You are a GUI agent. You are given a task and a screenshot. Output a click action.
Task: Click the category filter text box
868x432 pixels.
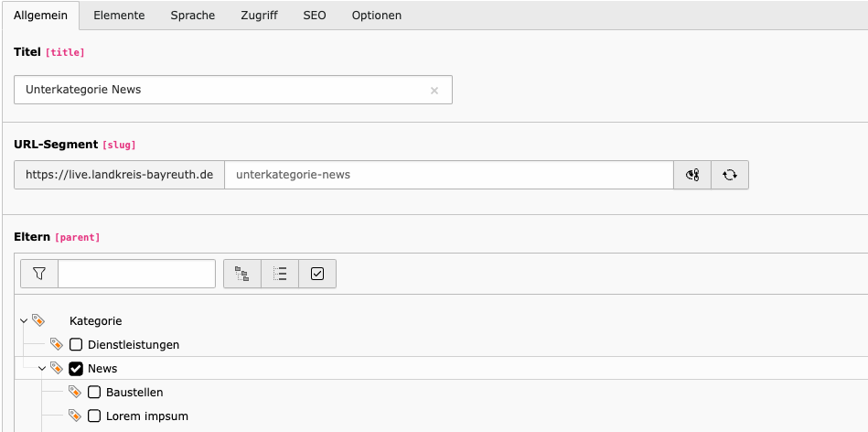coord(136,274)
